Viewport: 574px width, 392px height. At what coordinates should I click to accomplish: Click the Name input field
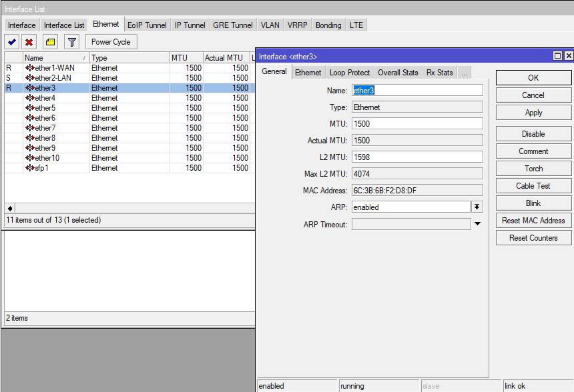(x=417, y=90)
